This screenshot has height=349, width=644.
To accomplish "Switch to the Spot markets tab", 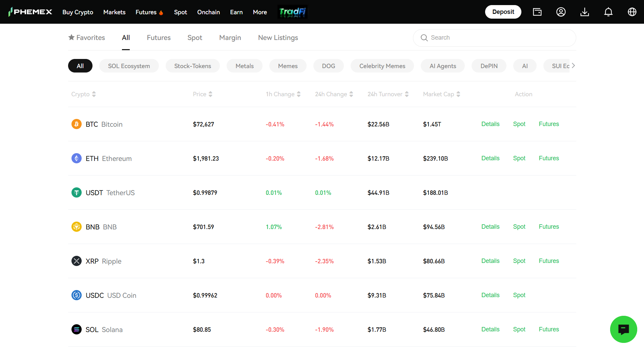I will [195, 38].
